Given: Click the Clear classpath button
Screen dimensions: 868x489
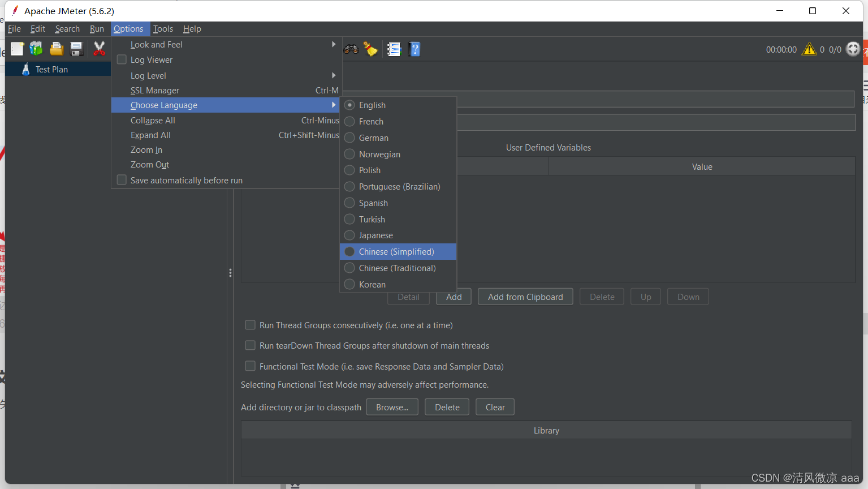Looking at the screenshot, I should [495, 407].
